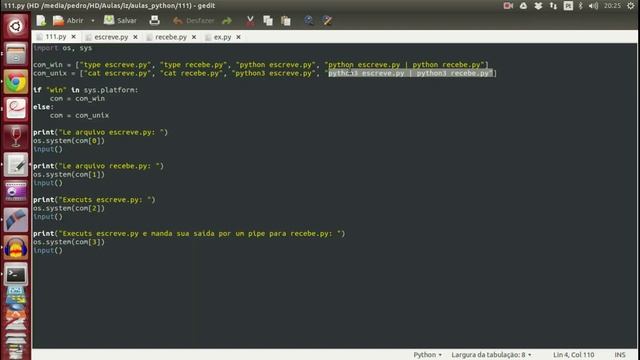Click the com = com_unix line
This screenshot has width=640, height=360.
pyautogui.click(x=79, y=116)
